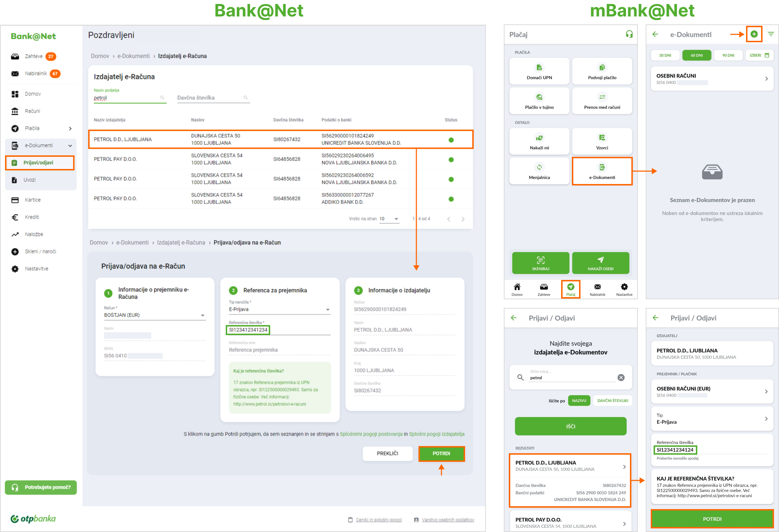Click the Računi bank icon
The image size is (779, 532).
click(15, 111)
